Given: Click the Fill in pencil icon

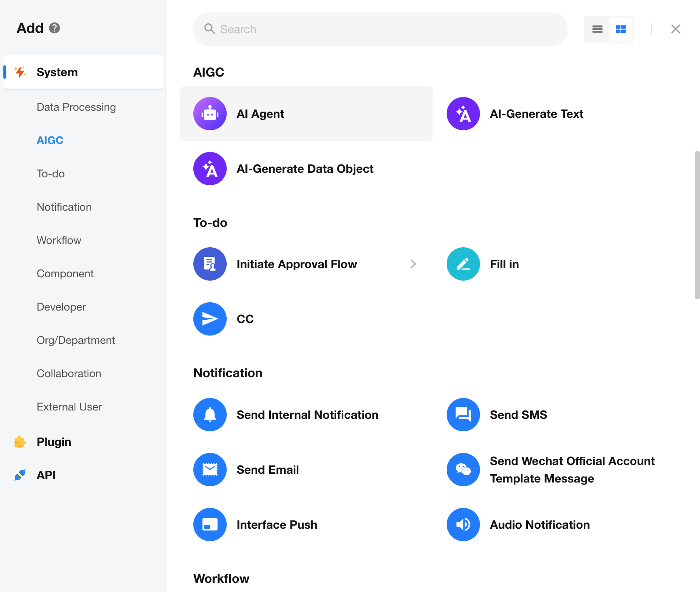Looking at the screenshot, I should [463, 264].
